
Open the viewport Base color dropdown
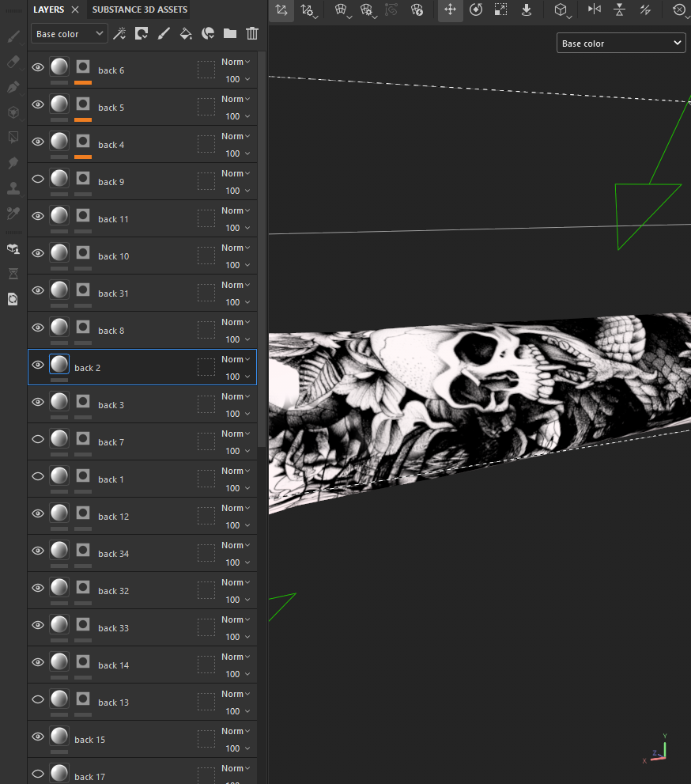(x=621, y=43)
